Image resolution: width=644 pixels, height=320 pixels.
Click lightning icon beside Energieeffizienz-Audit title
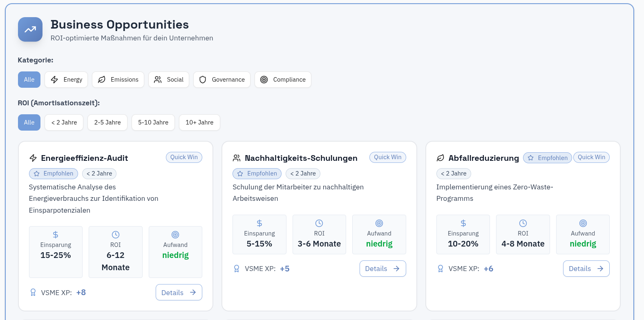click(33, 158)
